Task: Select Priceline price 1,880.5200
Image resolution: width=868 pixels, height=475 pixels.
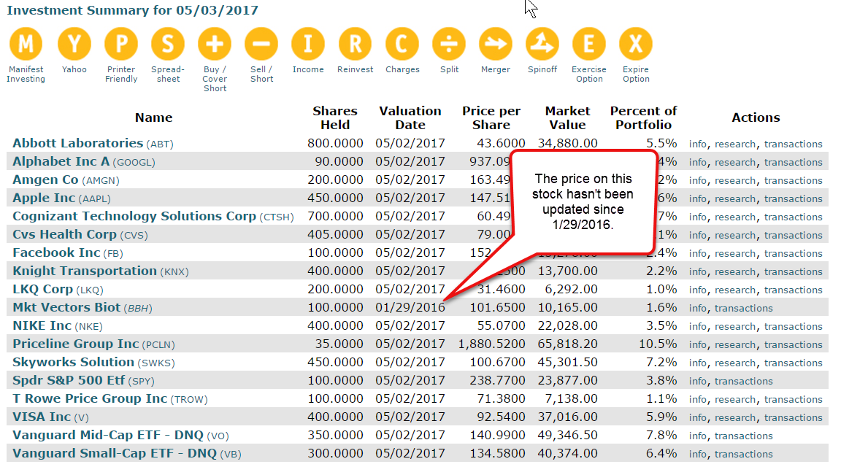Action: (x=491, y=344)
